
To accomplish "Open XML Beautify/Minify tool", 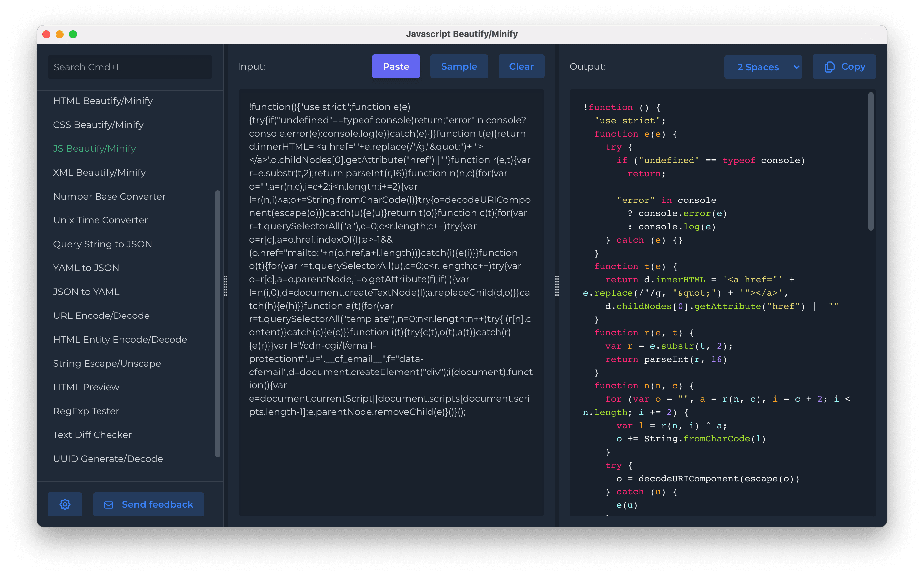I will (99, 172).
